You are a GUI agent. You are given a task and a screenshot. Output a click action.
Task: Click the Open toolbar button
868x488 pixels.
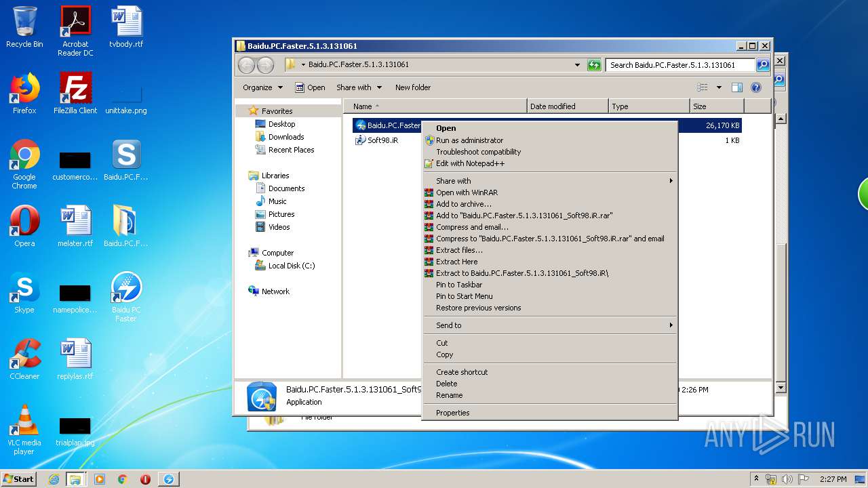(310, 87)
